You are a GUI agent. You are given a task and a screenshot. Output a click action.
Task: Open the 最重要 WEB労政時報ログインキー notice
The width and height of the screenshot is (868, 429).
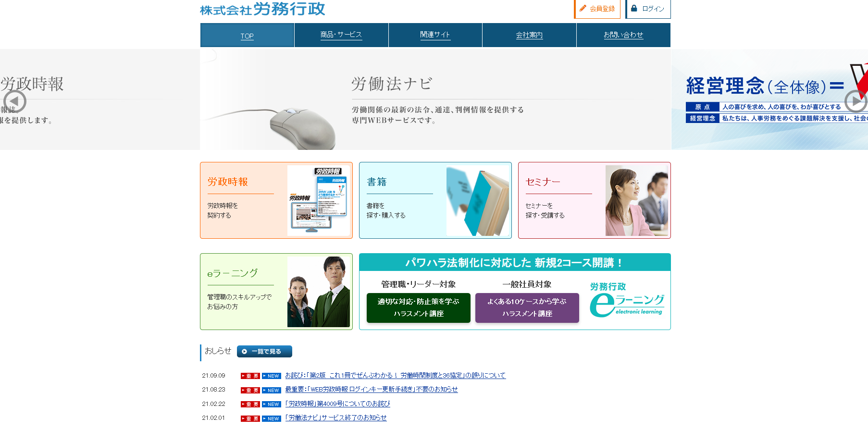point(372,389)
